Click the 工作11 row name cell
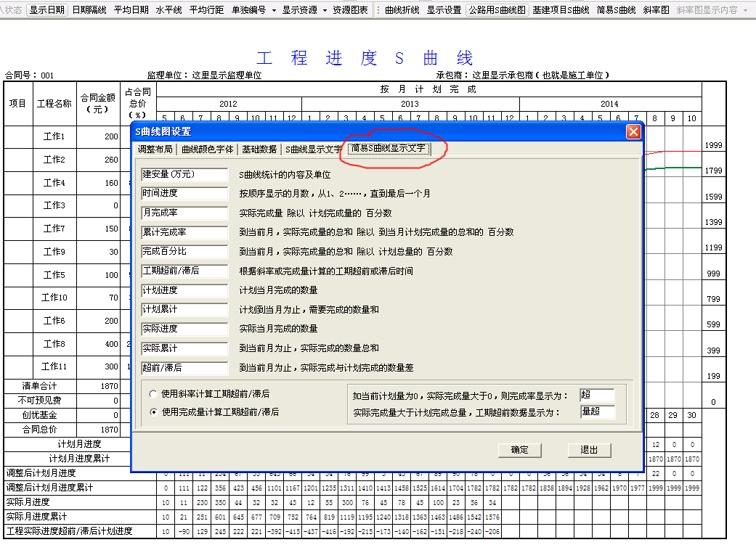This screenshot has height=545, width=756. pyautogui.click(x=54, y=366)
